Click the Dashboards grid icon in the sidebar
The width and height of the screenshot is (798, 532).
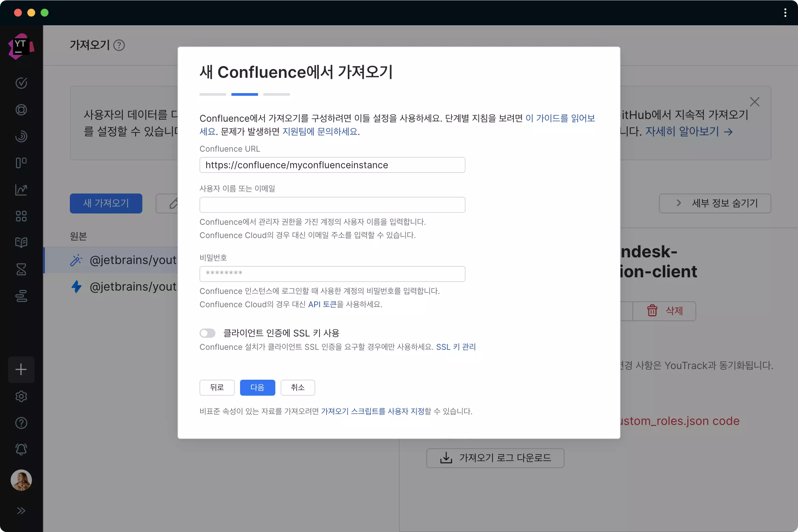tap(21, 216)
